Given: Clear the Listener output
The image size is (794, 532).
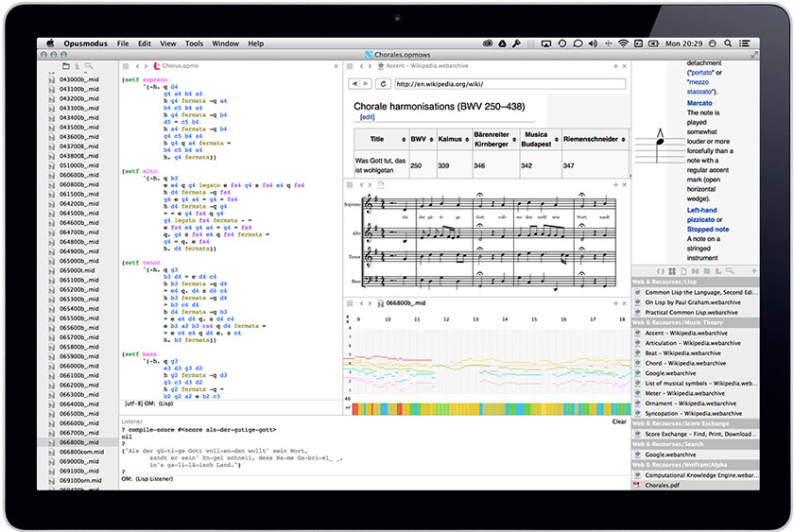Looking at the screenshot, I should tap(619, 421).
